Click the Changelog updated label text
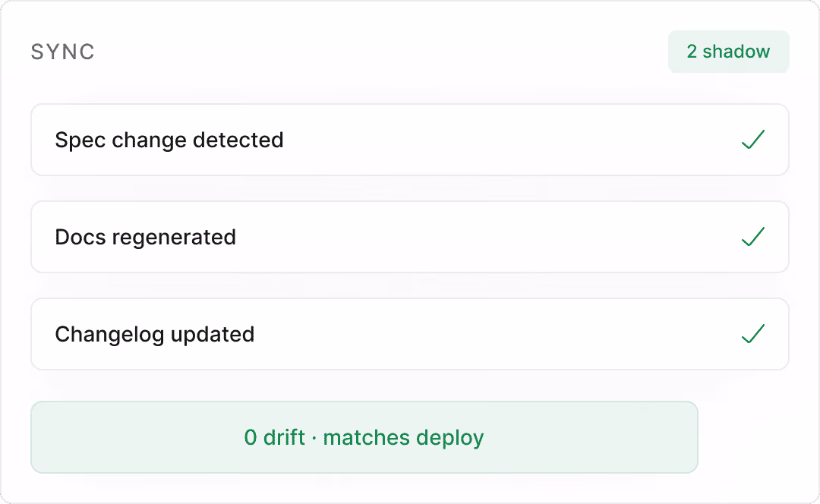Screen dimensions: 820x504 [155, 335]
